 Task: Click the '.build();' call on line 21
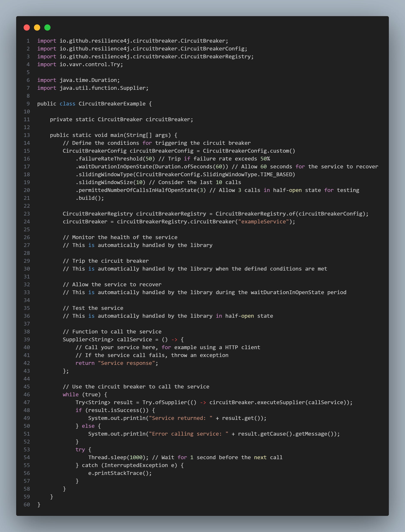click(x=90, y=198)
